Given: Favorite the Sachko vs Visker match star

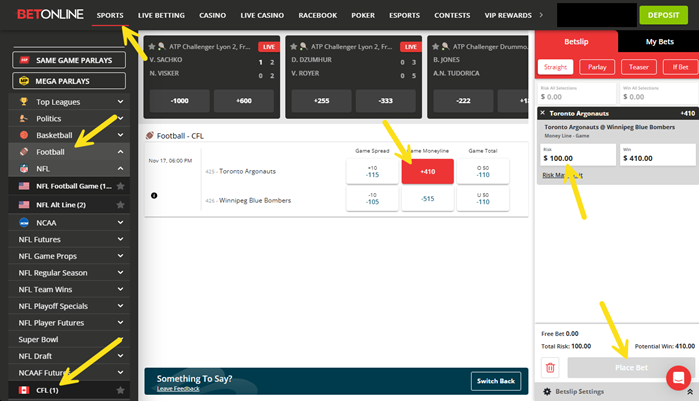Looking at the screenshot, I should click(x=151, y=46).
